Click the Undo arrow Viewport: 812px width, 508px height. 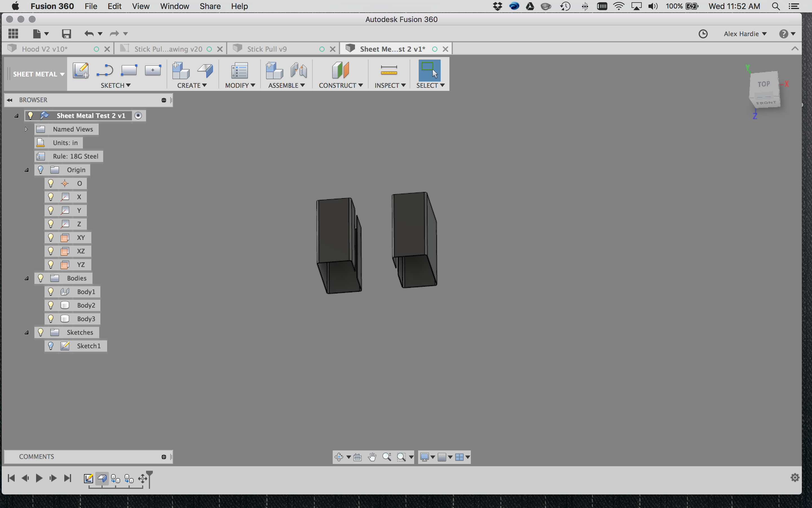[89, 34]
